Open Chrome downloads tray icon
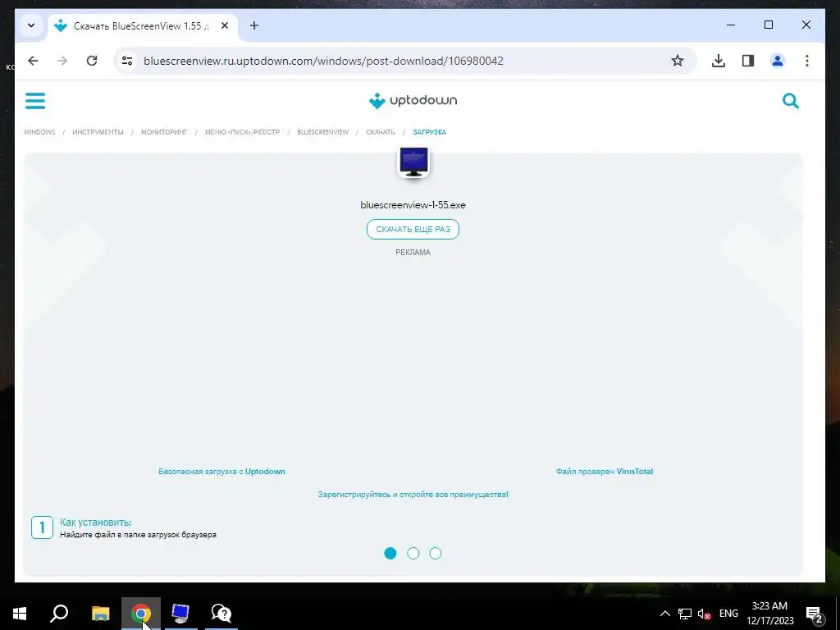Screen dimensions: 840x630 719,61
